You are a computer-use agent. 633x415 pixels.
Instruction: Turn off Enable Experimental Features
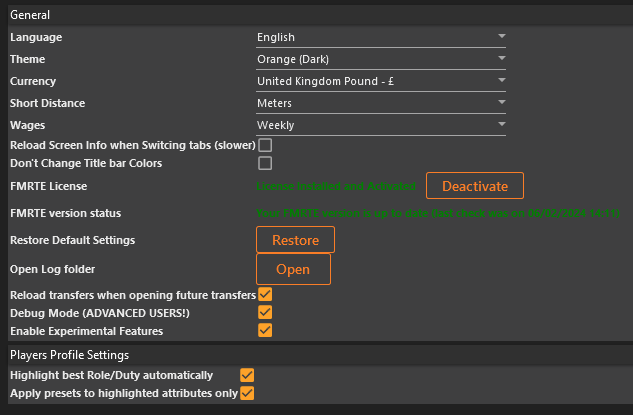pos(265,331)
